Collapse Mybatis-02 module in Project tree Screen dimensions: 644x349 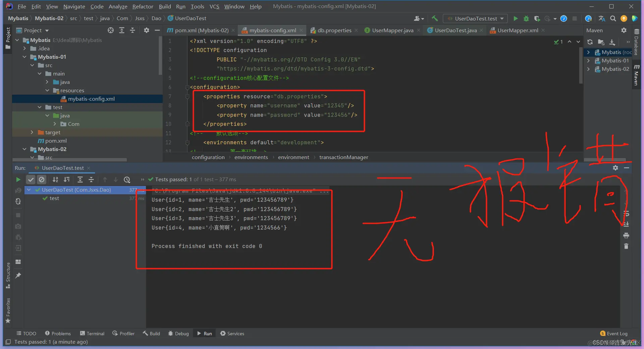(x=24, y=149)
